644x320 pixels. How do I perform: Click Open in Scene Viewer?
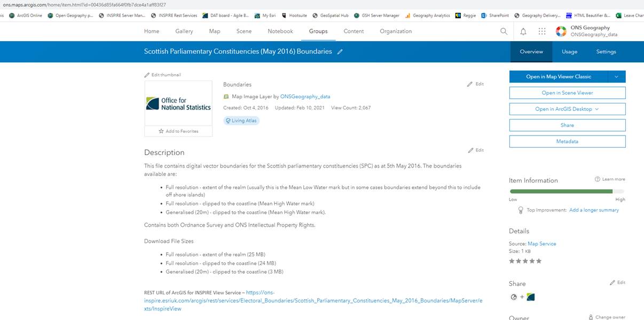(568, 93)
